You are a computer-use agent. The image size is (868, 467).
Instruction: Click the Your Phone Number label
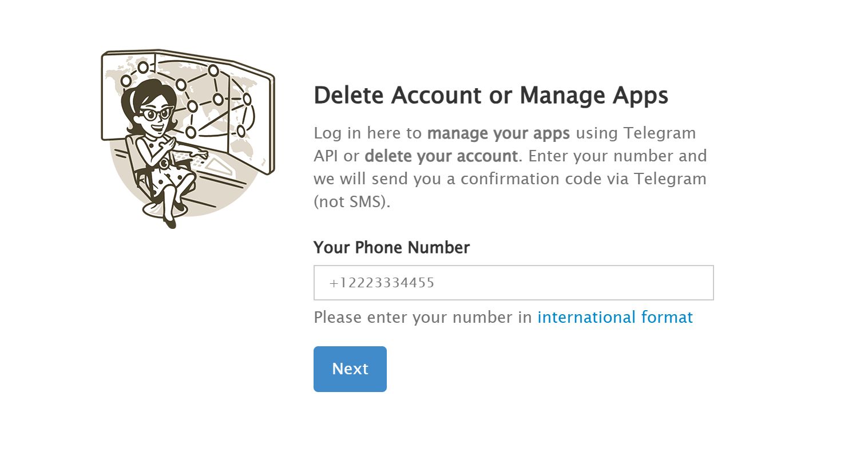point(391,247)
